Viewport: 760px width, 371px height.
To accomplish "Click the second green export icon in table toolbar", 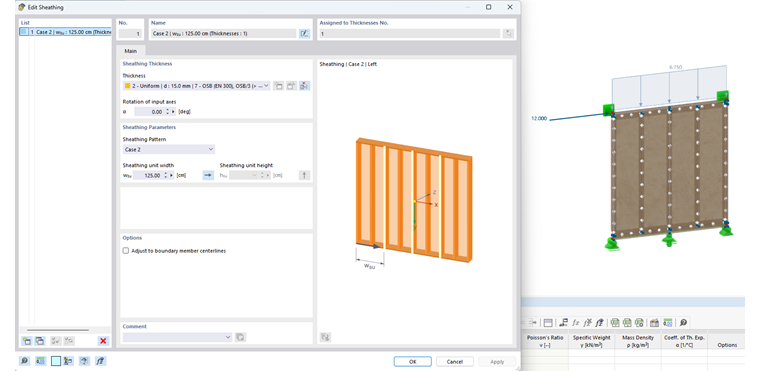I will tap(627, 323).
